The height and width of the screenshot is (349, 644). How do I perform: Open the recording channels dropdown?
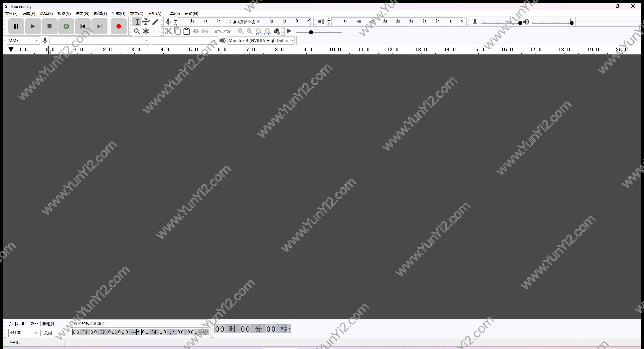tap(184, 40)
